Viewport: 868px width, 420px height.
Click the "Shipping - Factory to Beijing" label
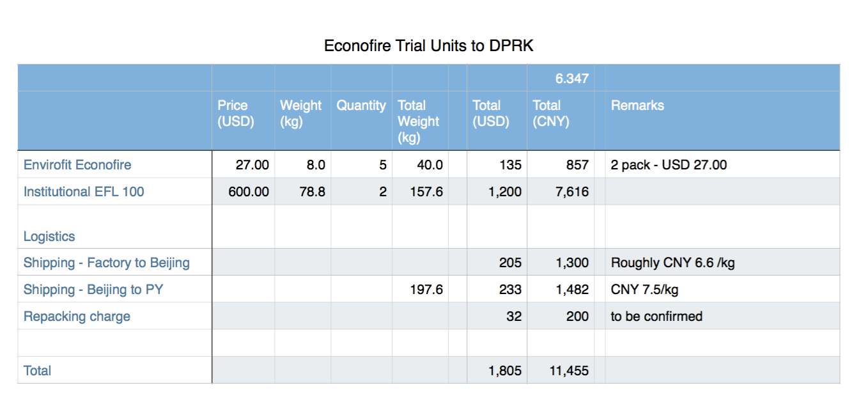pos(107,263)
